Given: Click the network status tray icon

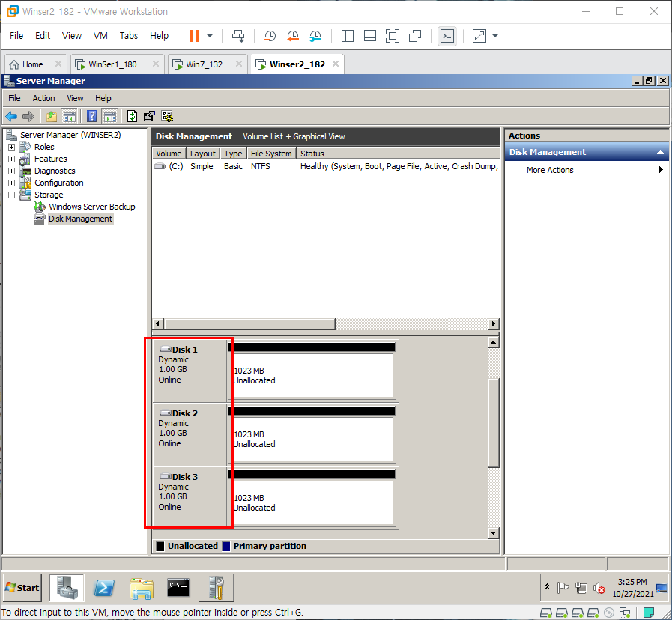Looking at the screenshot, I should pos(581,588).
